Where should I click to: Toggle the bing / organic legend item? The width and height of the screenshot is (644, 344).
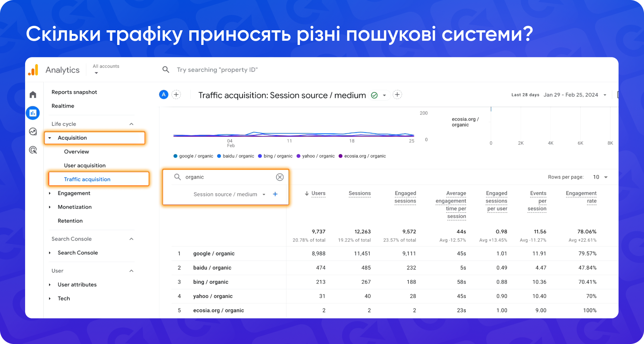click(275, 156)
